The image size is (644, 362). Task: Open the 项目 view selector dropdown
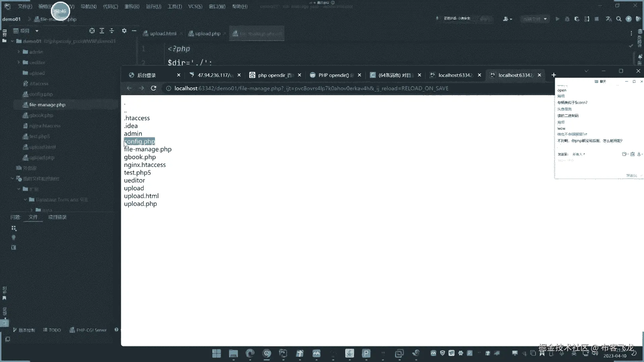pos(37,31)
